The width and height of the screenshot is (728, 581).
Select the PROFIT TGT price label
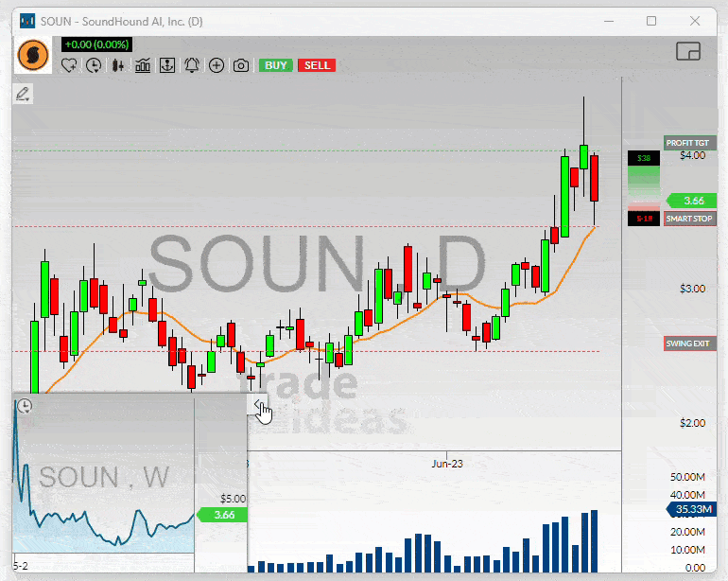coord(689,143)
